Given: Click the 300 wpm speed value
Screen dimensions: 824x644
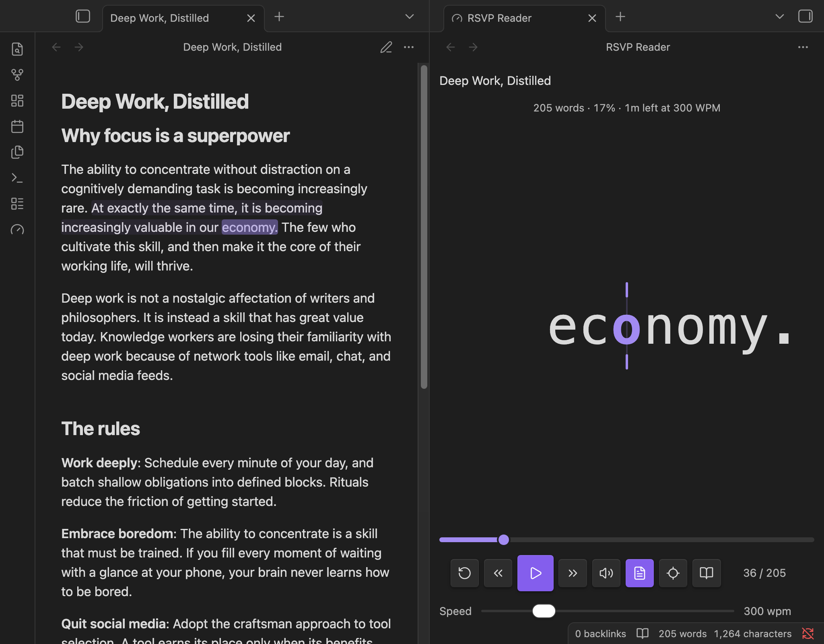Looking at the screenshot, I should [767, 611].
